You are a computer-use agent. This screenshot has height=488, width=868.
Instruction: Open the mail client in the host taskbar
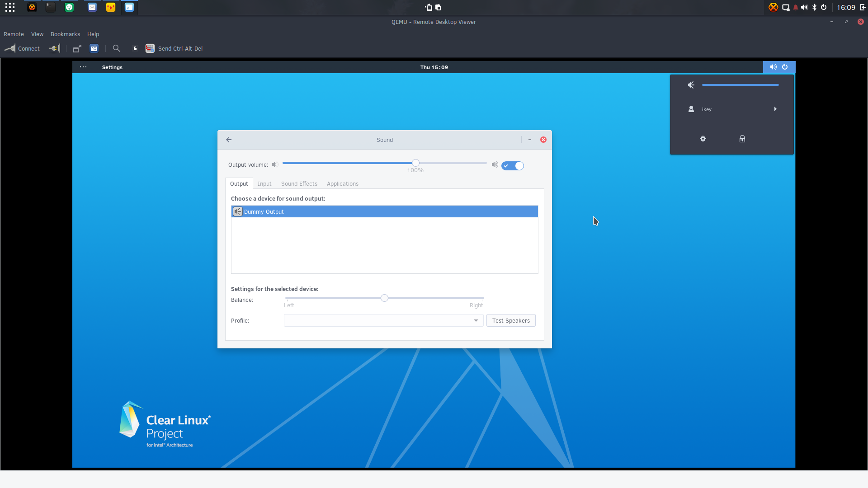point(92,7)
